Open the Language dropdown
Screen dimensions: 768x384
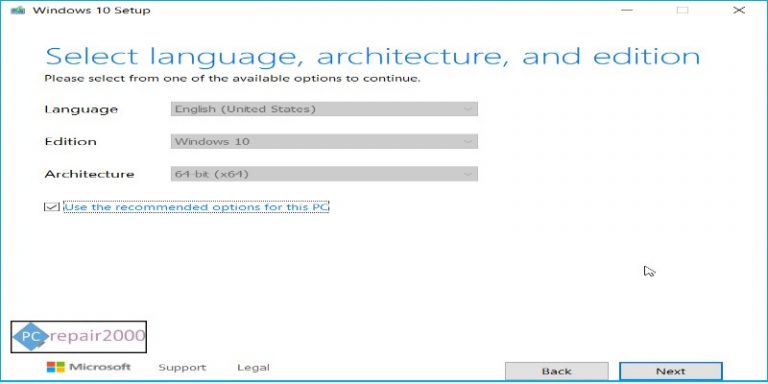pyautogui.click(x=324, y=109)
